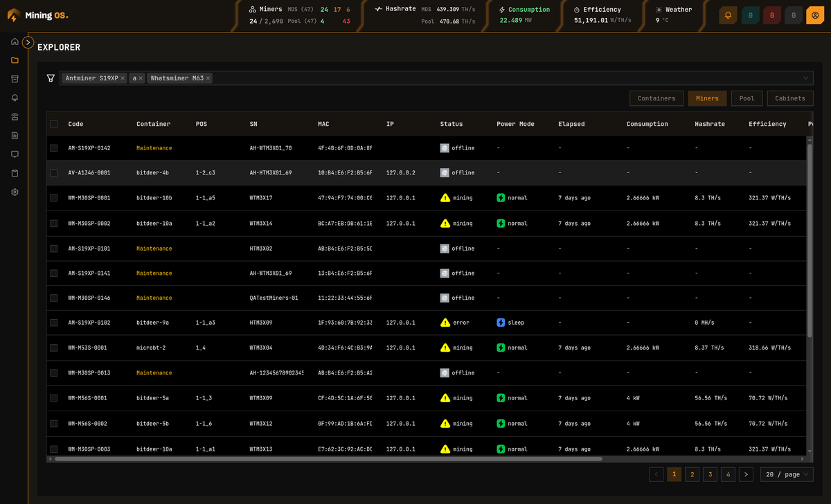The image size is (831, 504).
Task: Open the clipboard sidebar icon
Action: 15,173
